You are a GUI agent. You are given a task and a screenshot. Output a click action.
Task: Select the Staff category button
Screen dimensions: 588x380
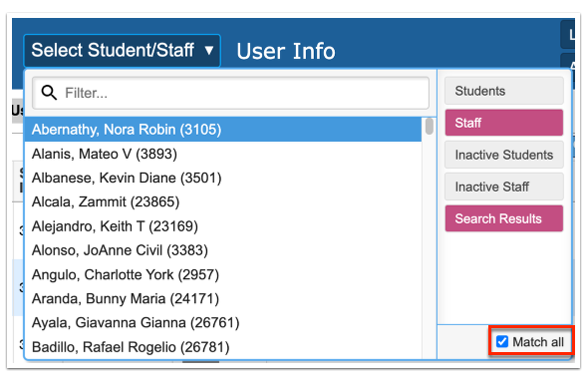pos(503,123)
